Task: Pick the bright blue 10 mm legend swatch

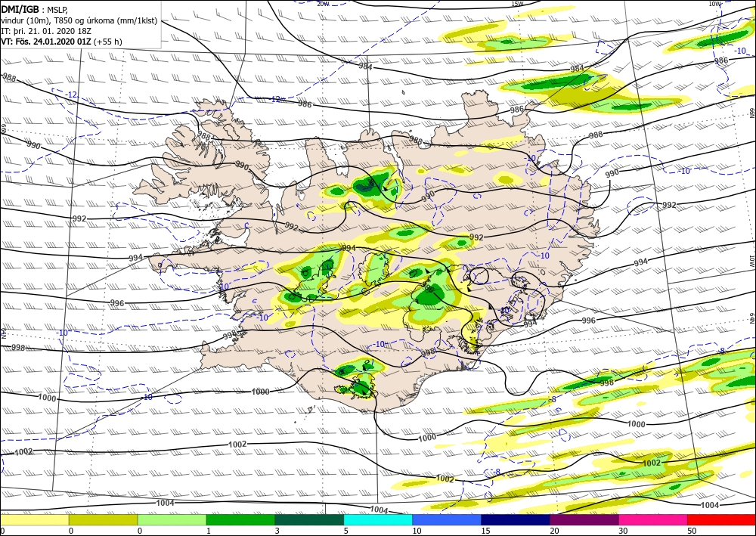Action: [x=447, y=519]
